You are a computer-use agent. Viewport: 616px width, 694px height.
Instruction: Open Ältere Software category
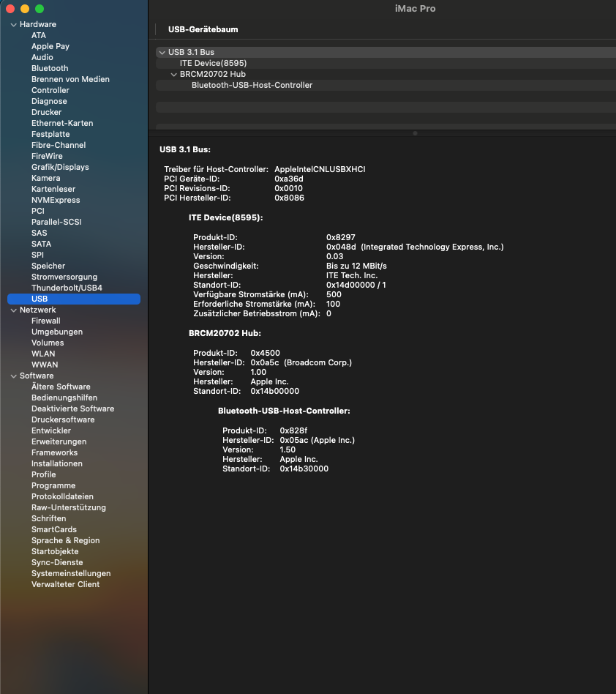61,387
